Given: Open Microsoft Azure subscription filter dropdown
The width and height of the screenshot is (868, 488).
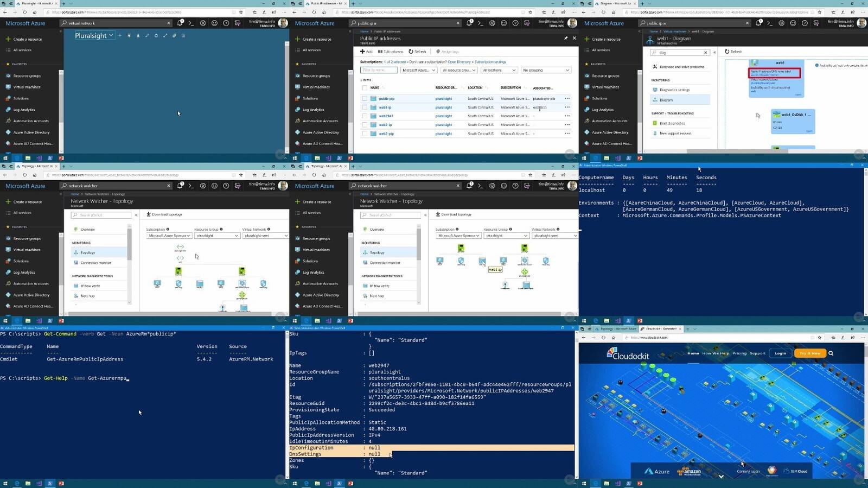Looking at the screenshot, I should tap(419, 70).
